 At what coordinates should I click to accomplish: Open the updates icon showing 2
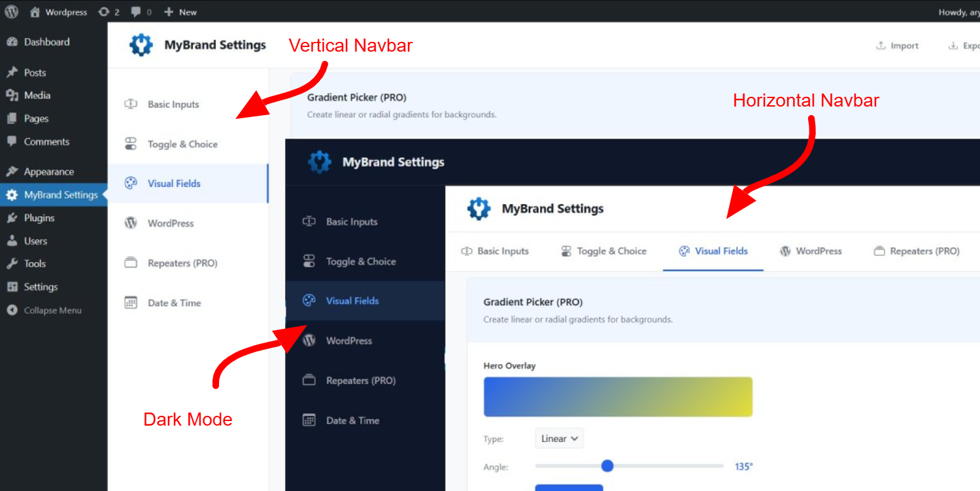[x=109, y=12]
